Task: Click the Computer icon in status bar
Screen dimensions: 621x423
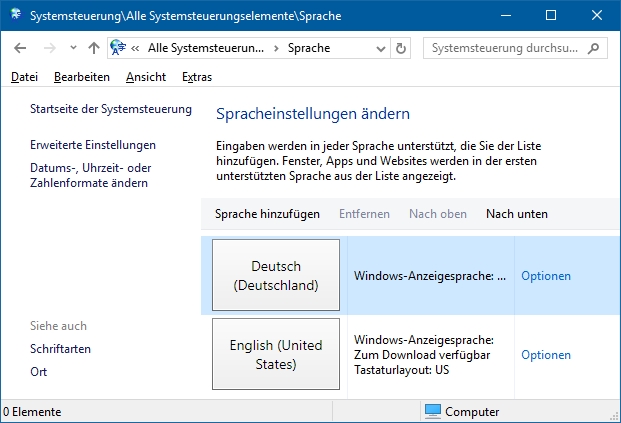Action: [432, 412]
